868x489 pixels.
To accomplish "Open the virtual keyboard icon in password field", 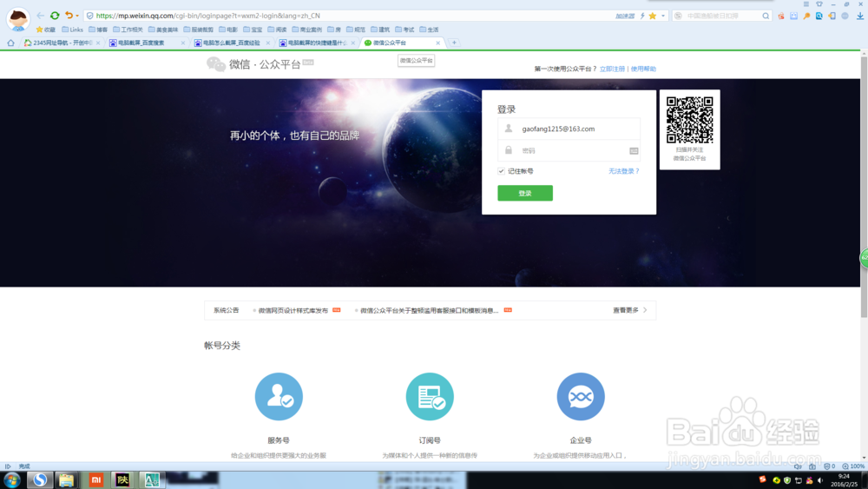I will (634, 150).
